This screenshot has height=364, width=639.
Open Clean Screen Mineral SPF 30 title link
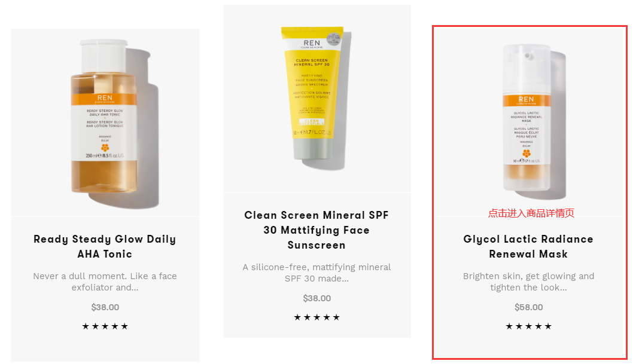click(317, 230)
